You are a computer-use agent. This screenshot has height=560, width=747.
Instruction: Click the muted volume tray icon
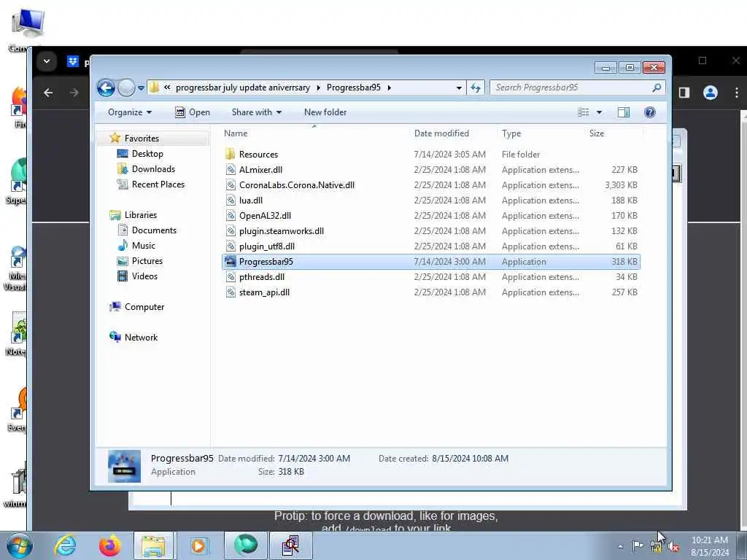[x=674, y=546]
